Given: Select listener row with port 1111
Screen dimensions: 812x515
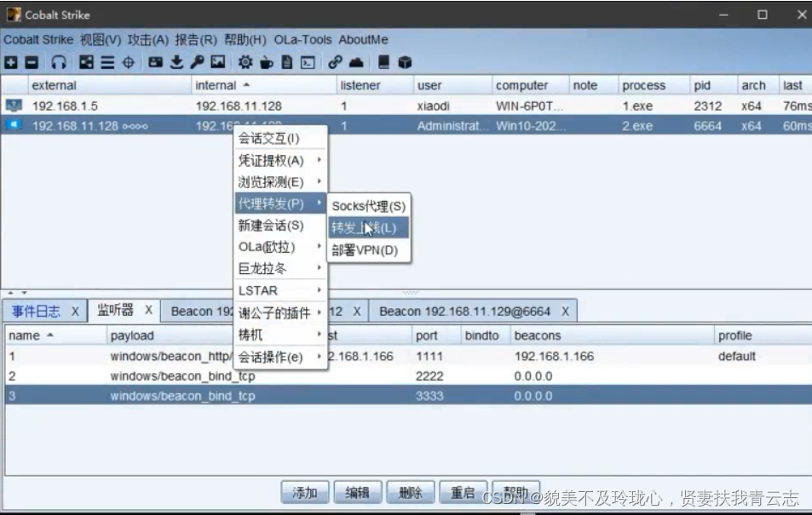Looking at the screenshot, I should (409, 356).
